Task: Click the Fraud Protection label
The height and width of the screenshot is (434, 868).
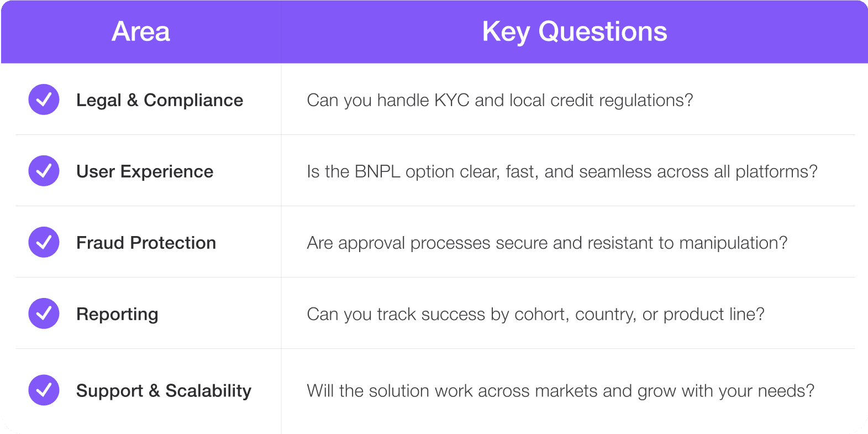Action: [x=146, y=243]
